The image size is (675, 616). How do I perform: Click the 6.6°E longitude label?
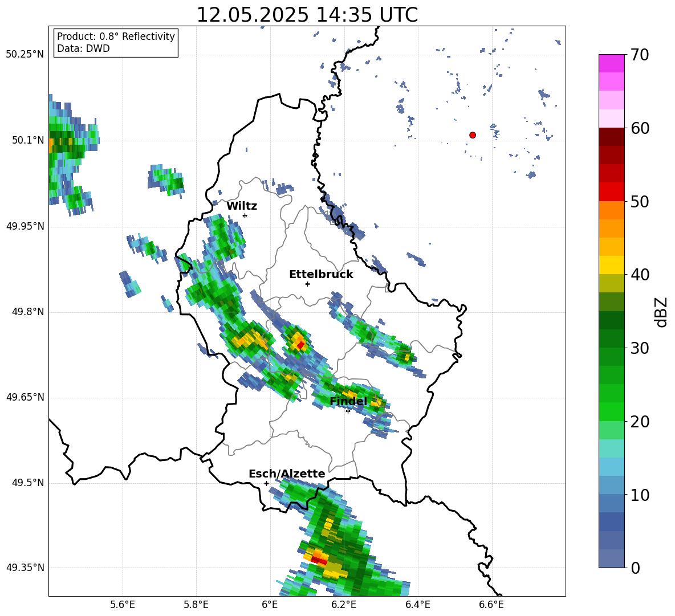coord(491,605)
